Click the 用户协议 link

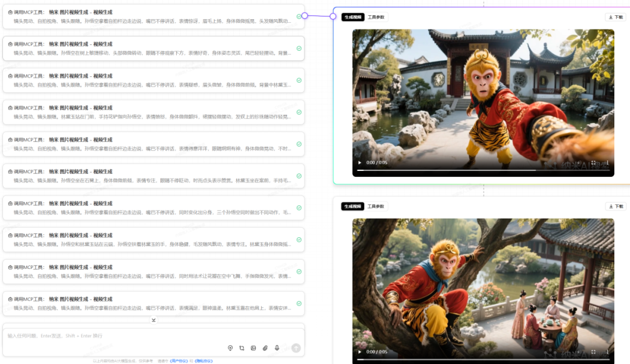point(179,361)
